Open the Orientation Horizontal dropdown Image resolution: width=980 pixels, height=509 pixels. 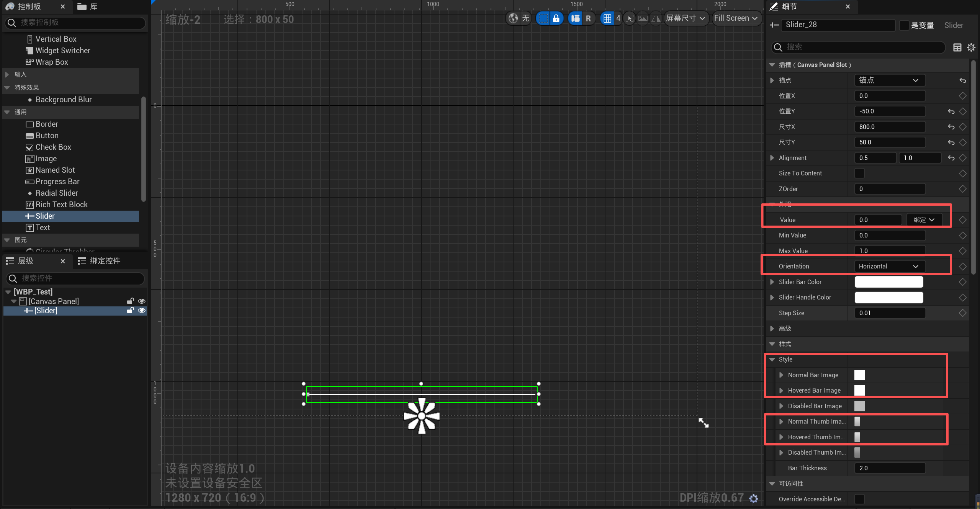(889, 266)
